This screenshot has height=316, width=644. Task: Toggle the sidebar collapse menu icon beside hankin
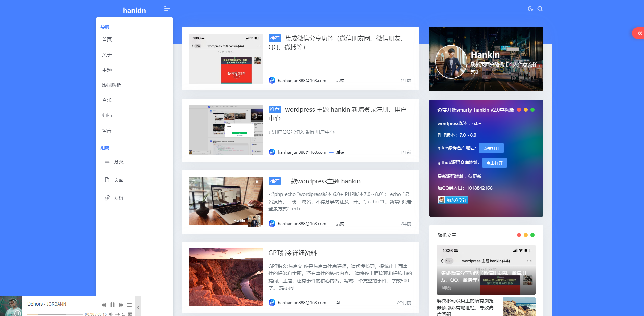pos(167,9)
